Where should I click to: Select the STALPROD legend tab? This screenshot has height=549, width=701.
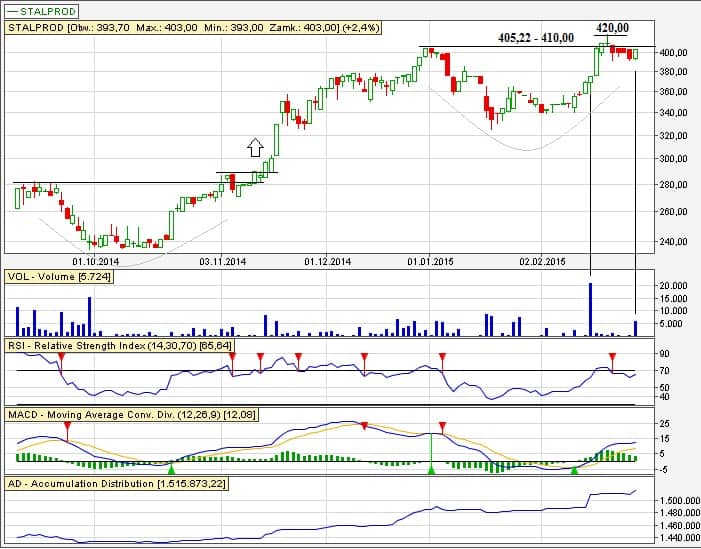point(43,10)
